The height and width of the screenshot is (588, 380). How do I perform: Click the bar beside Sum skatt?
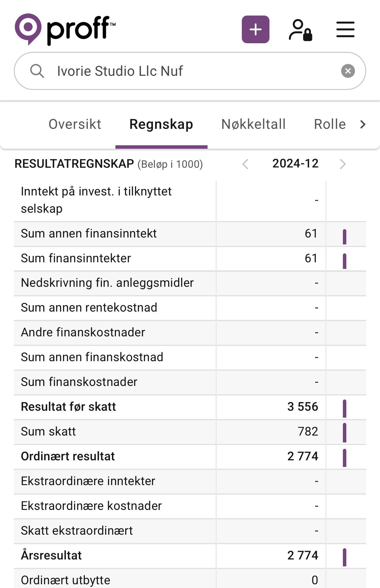point(345,433)
